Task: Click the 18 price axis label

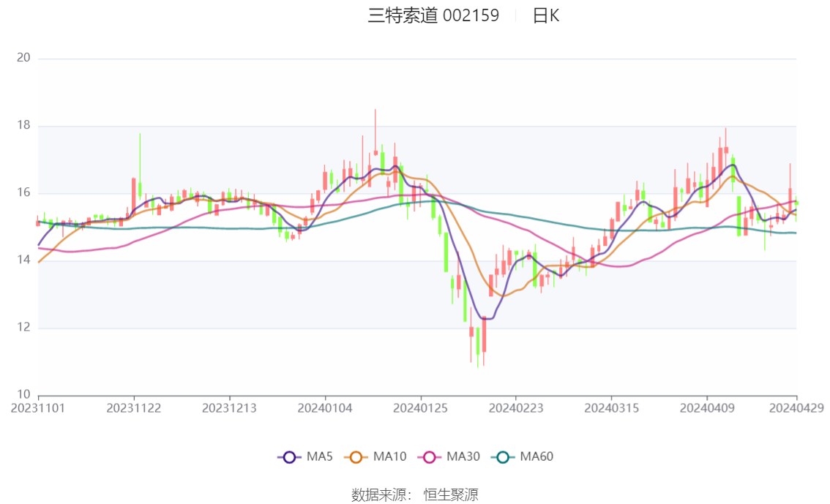Action: coord(23,125)
